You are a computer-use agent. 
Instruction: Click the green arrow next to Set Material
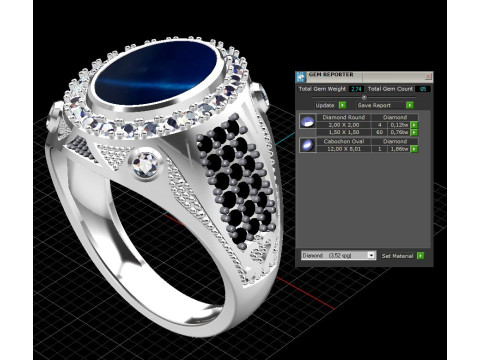coord(420,256)
